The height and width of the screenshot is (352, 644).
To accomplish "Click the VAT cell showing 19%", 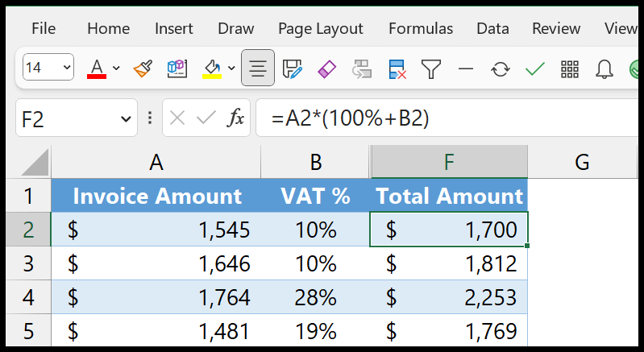I will tap(315, 330).
